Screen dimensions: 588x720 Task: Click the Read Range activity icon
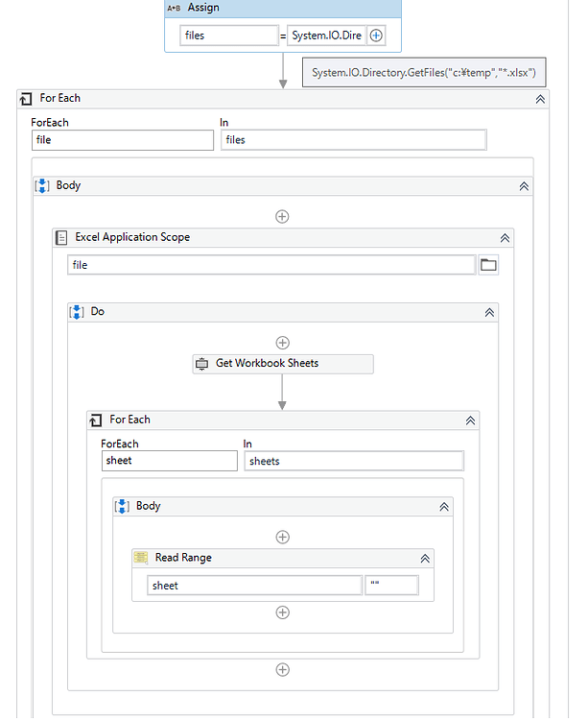tap(141, 558)
